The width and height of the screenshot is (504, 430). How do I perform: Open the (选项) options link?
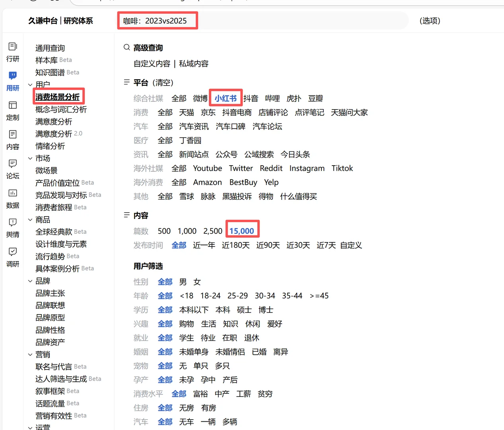click(x=430, y=21)
